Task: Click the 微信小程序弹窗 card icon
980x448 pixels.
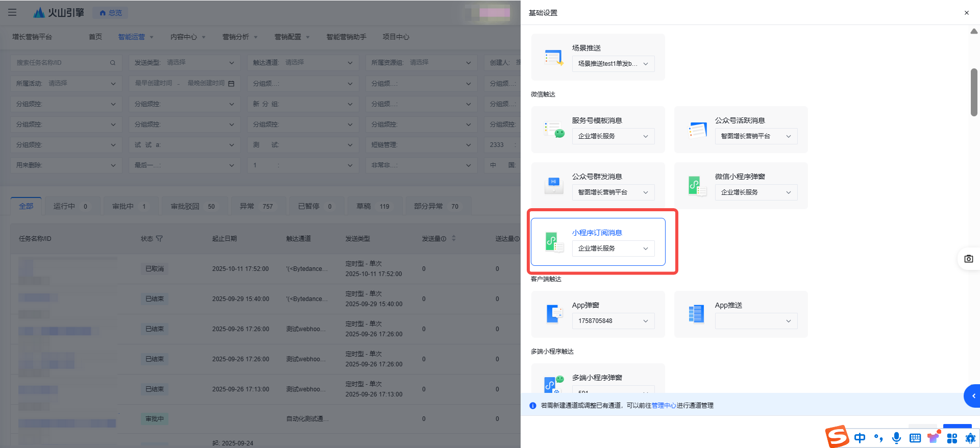Action: [x=697, y=186]
